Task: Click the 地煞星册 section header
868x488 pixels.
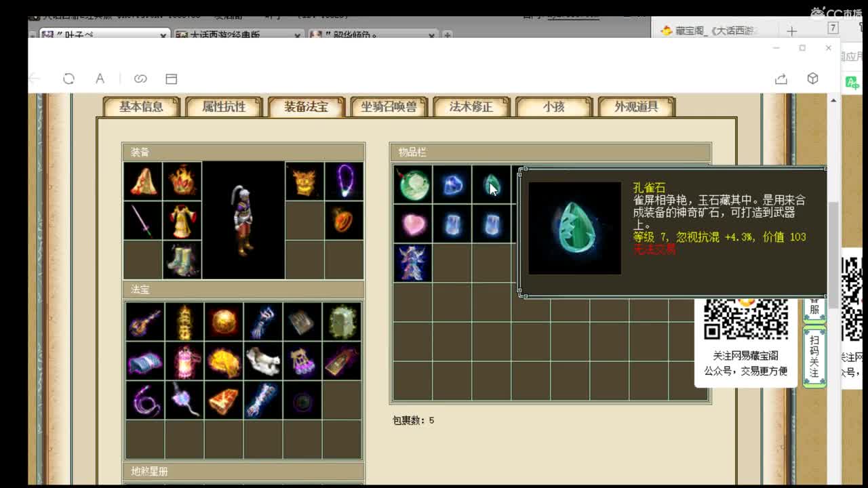Action: tap(243, 471)
